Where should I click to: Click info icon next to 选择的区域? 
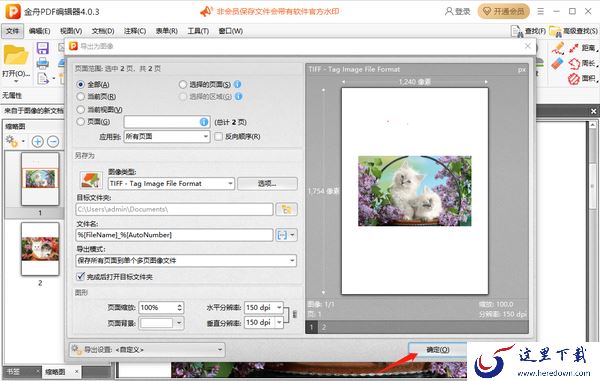pyautogui.click(x=238, y=96)
